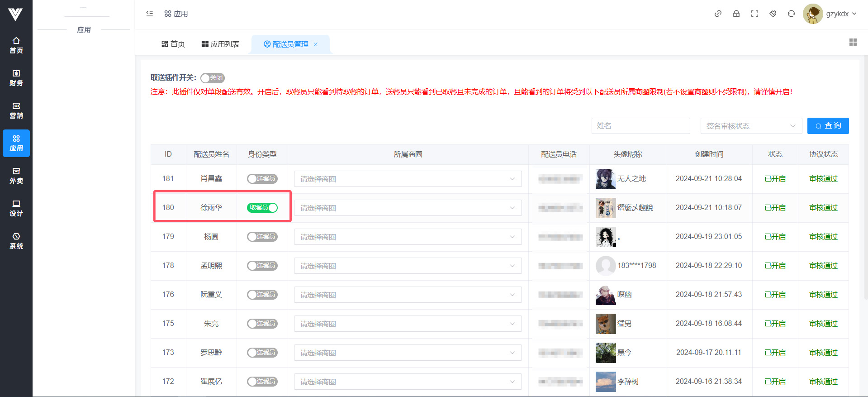Image resolution: width=868 pixels, height=397 pixels.
Task: Open 营销 in the left sidebar
Action: click(x=16, y=110)
